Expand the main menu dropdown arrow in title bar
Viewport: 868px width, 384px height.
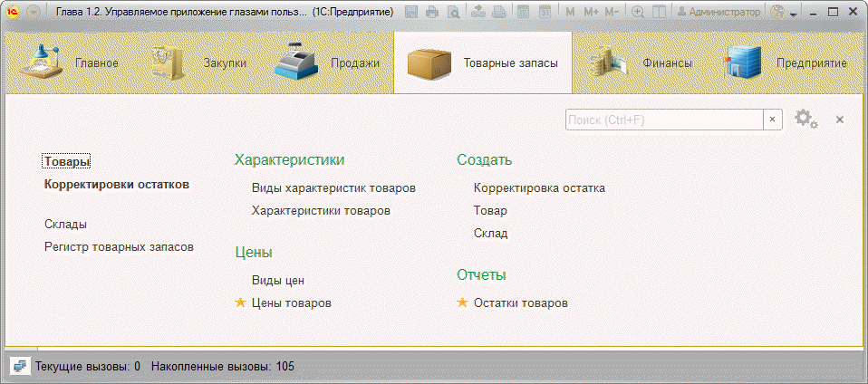point(34,13)
